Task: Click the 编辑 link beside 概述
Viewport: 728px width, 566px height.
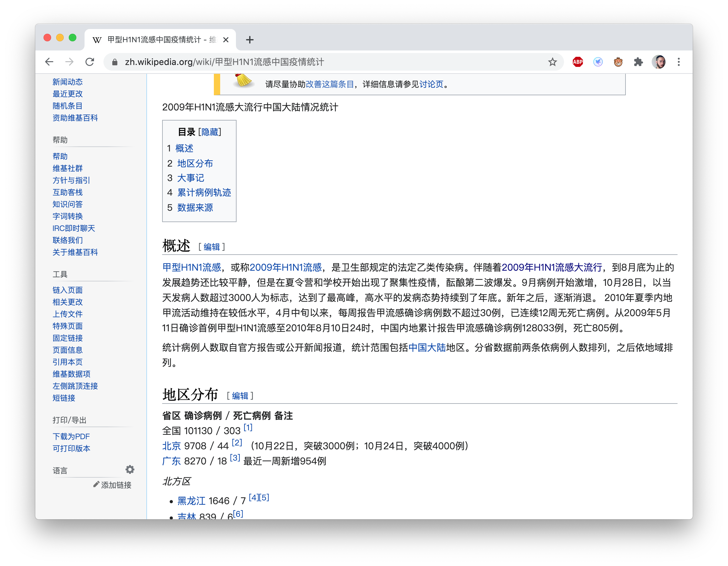Action: click(x=212, y=247)
